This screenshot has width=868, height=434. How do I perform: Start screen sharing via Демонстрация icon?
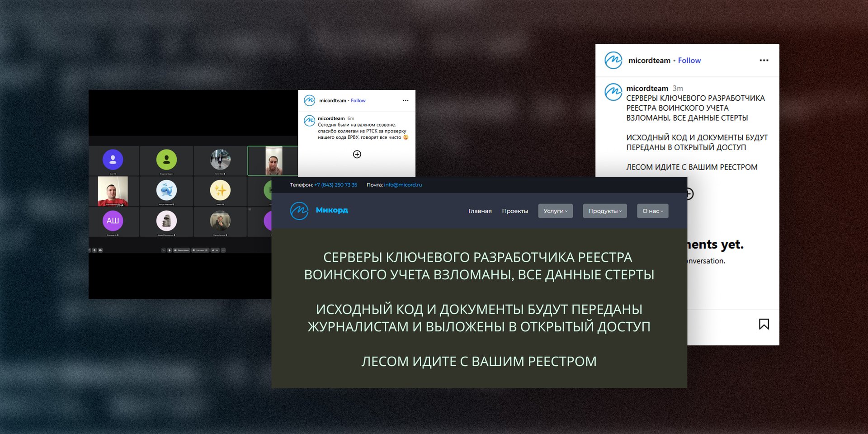(x=181, y=250)
